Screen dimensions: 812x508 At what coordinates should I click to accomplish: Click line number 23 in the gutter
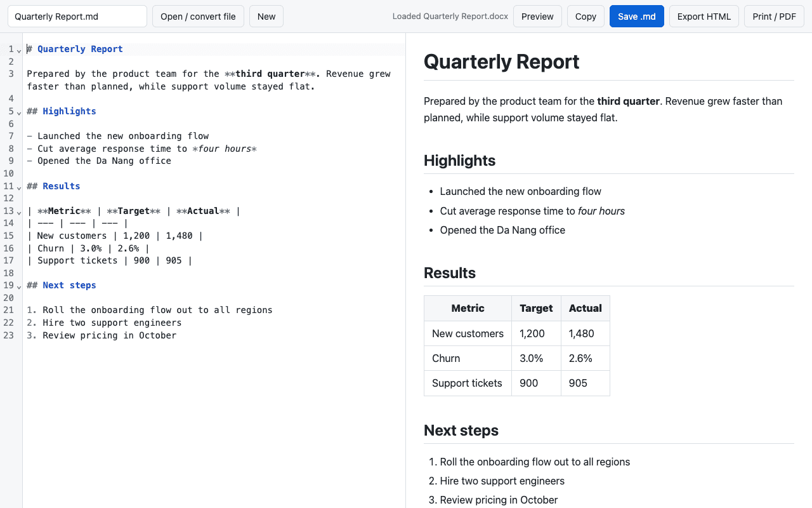(8, 335)
